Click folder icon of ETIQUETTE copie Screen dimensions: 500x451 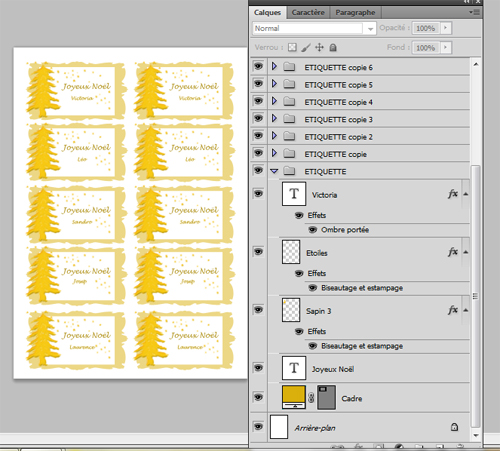(289, 153)
